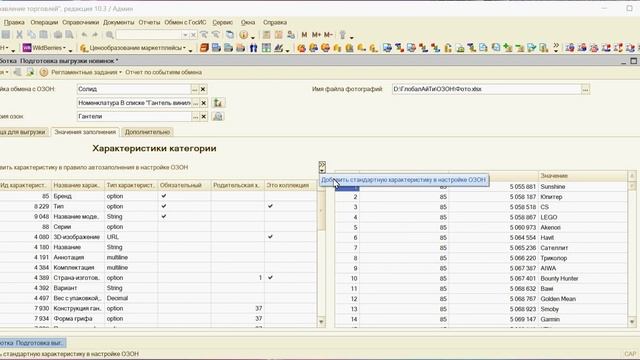This screenshot has height=360, width=640.
Task: Open Регламентные задания dropdown
Action: point(120,72)
